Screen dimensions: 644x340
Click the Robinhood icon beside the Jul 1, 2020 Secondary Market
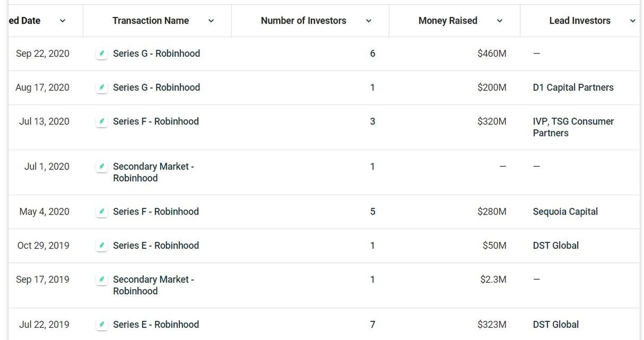click(x=102, y=167)
